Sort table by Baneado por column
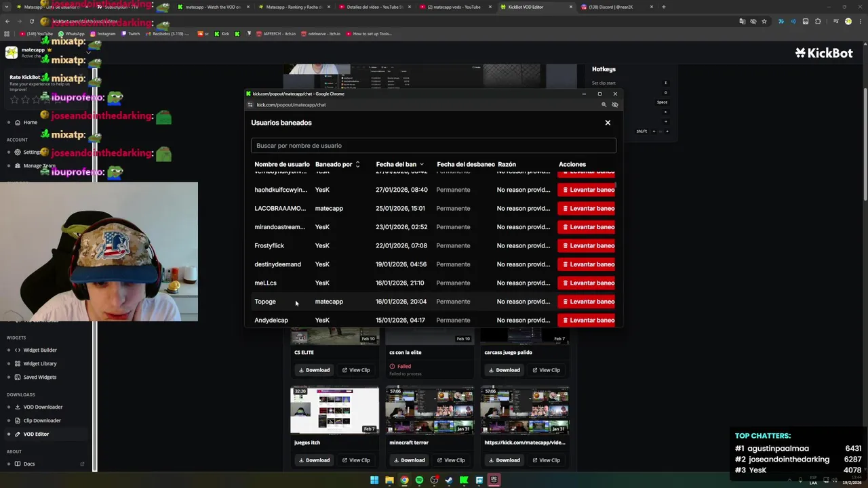 pyautogui.click(x=338, y=164)
